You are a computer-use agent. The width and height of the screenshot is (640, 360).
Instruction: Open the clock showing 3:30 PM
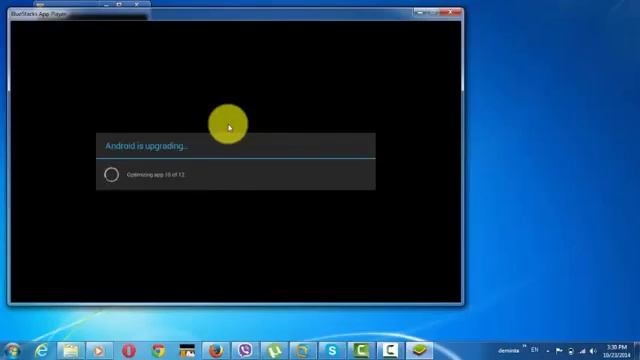[617, 351]
